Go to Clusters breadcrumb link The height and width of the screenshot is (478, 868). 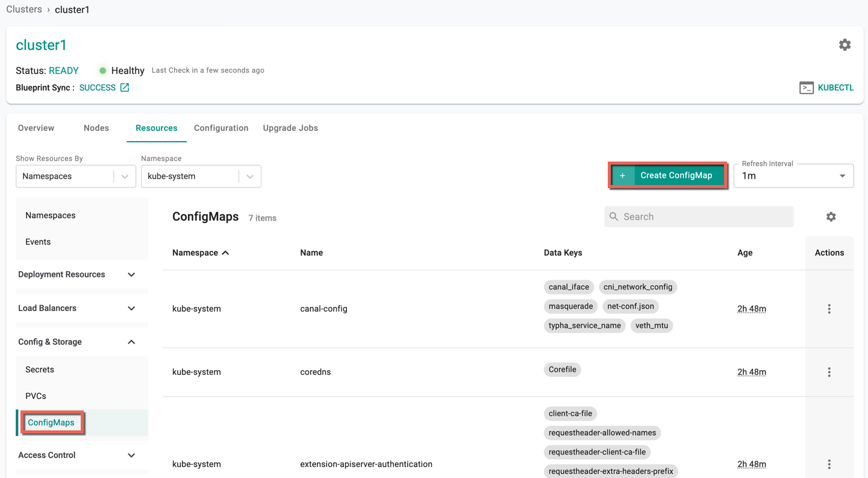click(24, 9)
